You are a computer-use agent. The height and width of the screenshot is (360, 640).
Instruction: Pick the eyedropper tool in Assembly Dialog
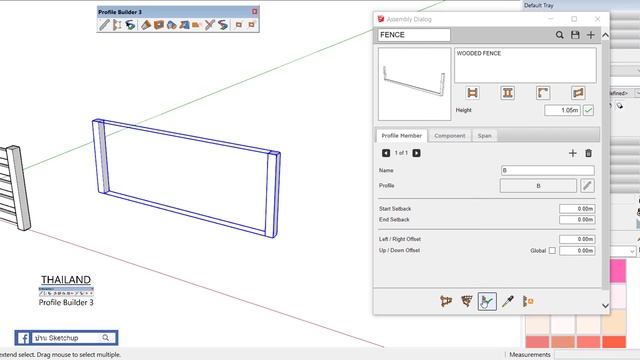[x=507, y=302]
